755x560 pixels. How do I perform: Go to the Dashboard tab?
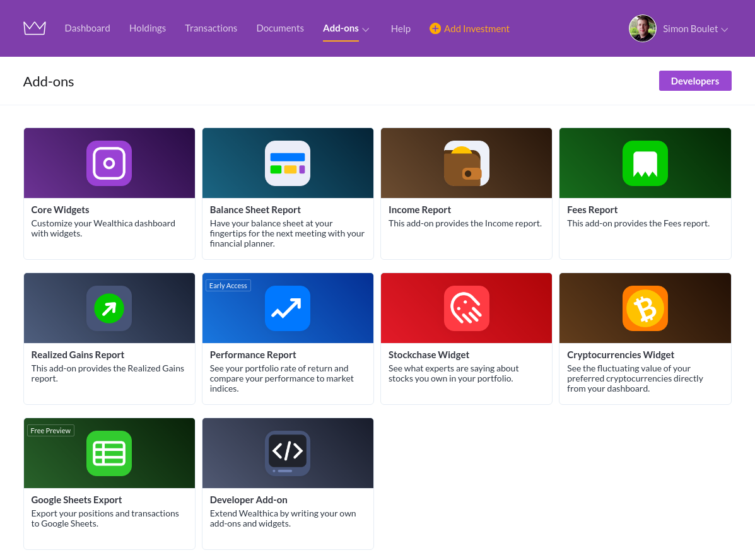[87, 28]
